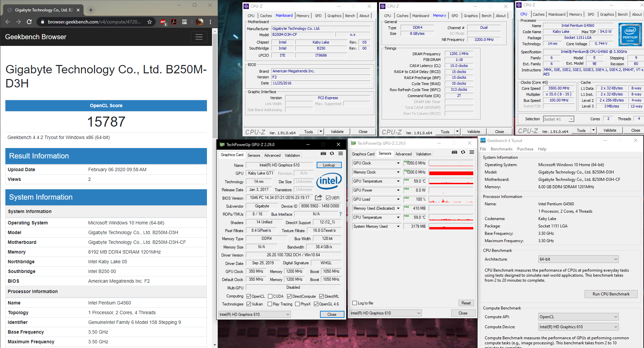Viewport: 644px width, 348px height.
Task: Open Benchmarks menu in Geekbench 4
Action: [501, 149]
